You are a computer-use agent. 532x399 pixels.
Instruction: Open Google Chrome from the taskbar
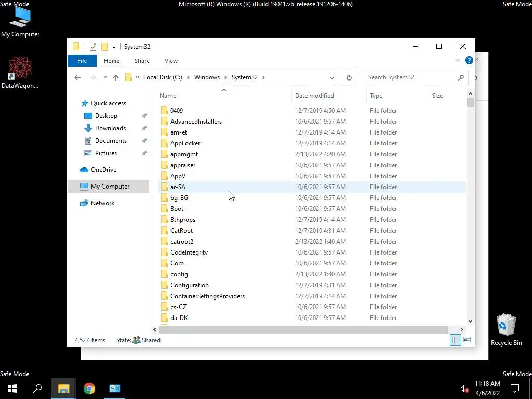coord(89,389)
